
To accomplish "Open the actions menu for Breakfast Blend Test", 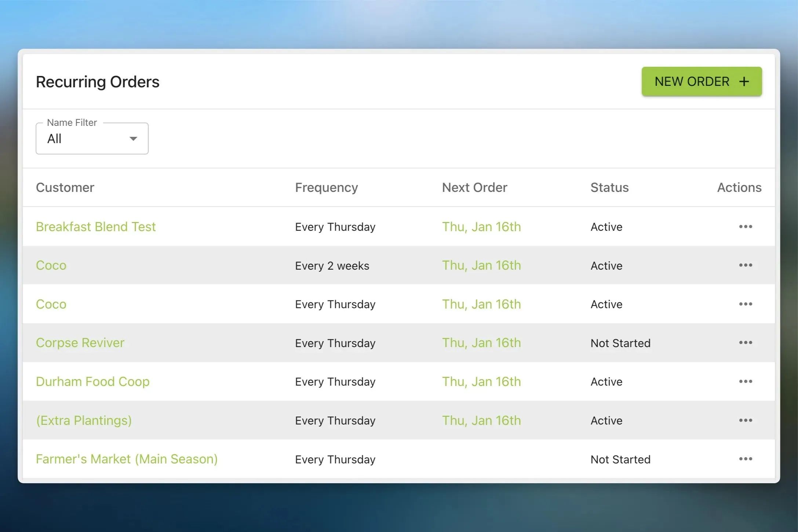I will (x=746, y=226).
